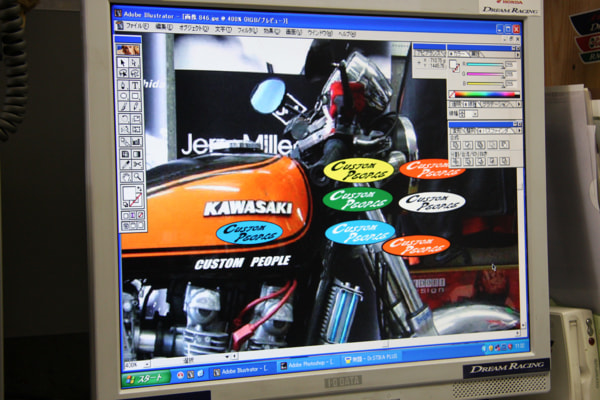
Task: Select the Selection arrow tool
Action: click(123, 62)
